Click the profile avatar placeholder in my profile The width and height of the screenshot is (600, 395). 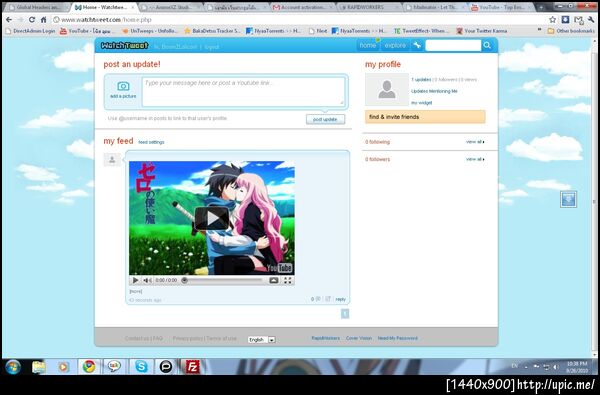pos(387,89)
